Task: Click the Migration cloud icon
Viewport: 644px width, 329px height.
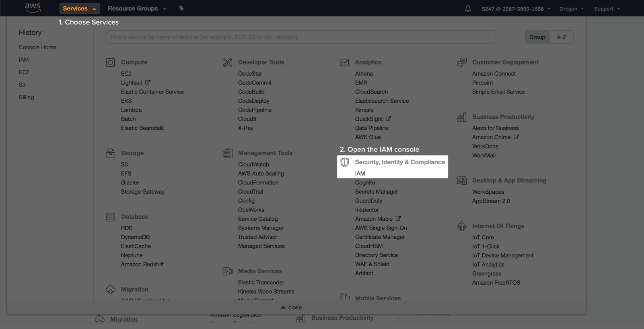Action: coord(111,290)
